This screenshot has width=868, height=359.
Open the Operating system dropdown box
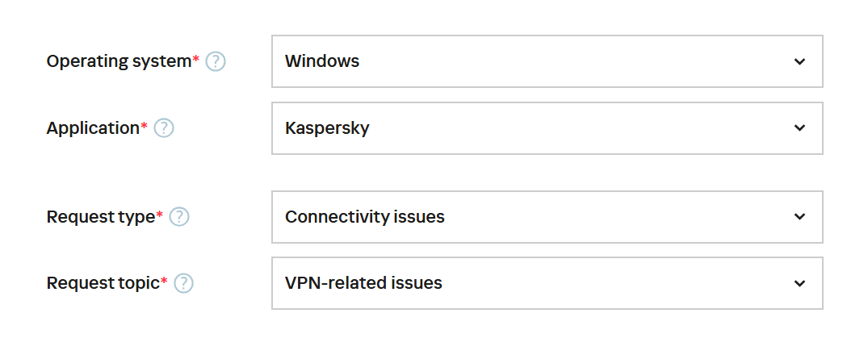coord(547,61)
